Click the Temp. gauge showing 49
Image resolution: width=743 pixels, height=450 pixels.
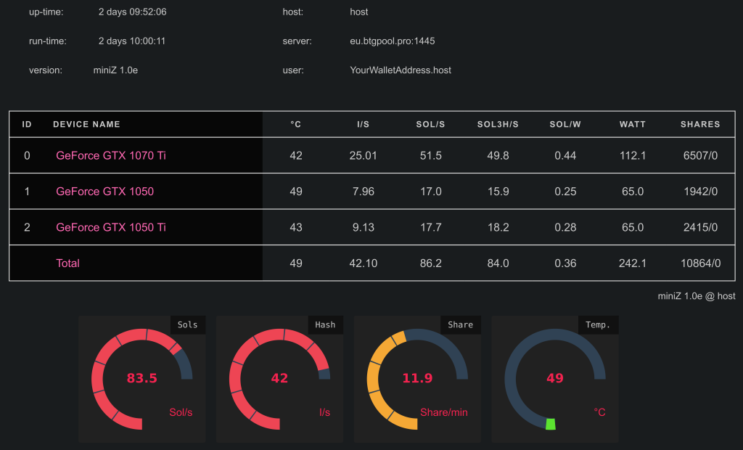tap(555, 379)
